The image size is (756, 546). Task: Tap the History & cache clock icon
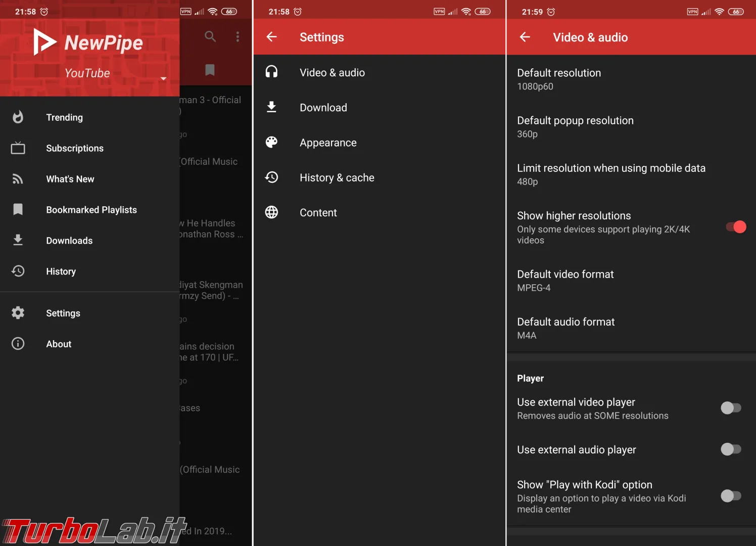(x=272, y=177)
